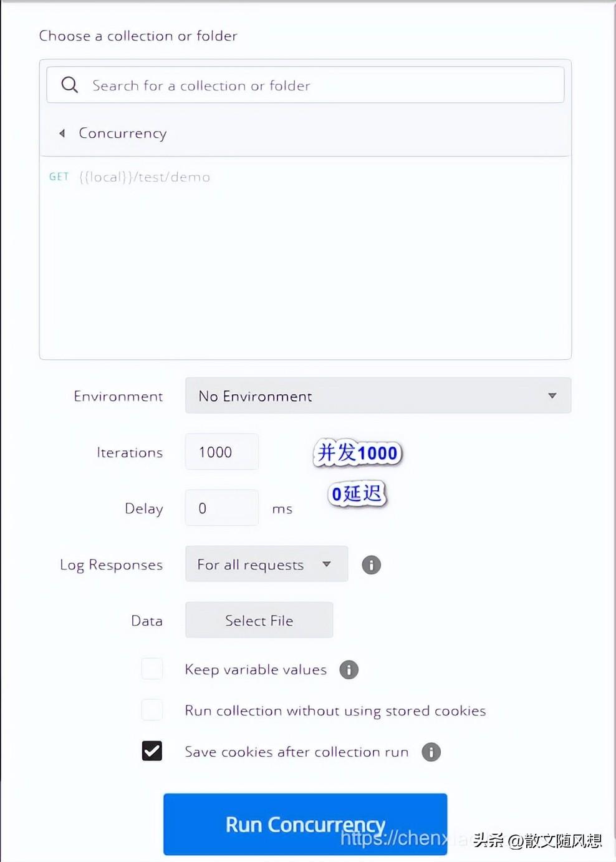Focus the Iterations input field
Viewport: 616px width, 862px height.
[221, 452]
